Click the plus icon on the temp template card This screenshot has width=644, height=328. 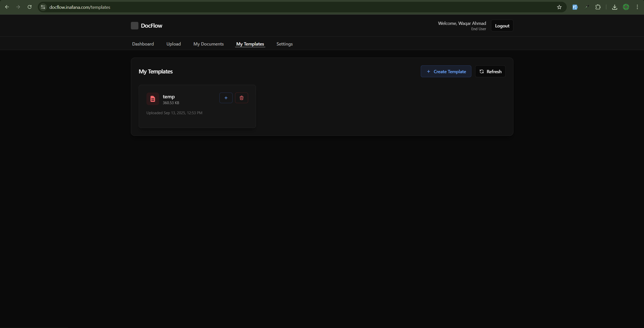tap(225, 98)
